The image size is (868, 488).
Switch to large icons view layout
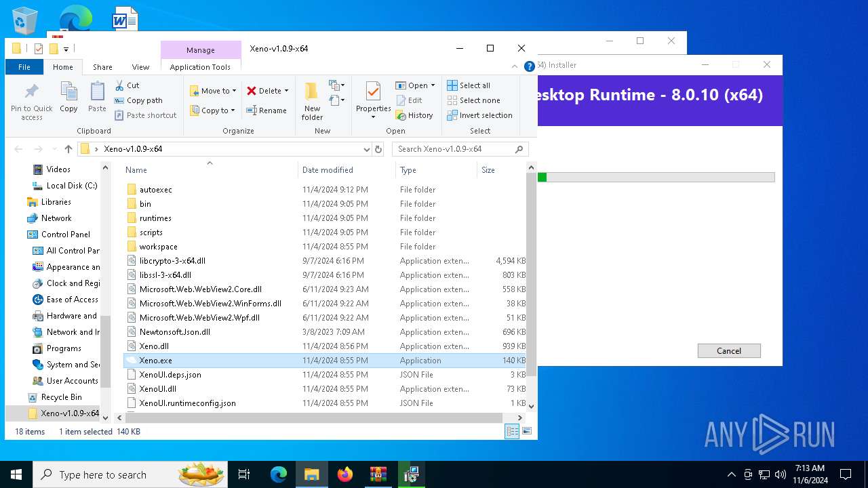(527, 431)
